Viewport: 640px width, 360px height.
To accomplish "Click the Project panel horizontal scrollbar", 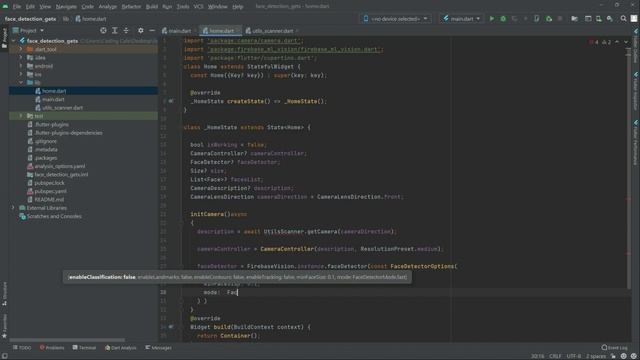I will point(67,340).
